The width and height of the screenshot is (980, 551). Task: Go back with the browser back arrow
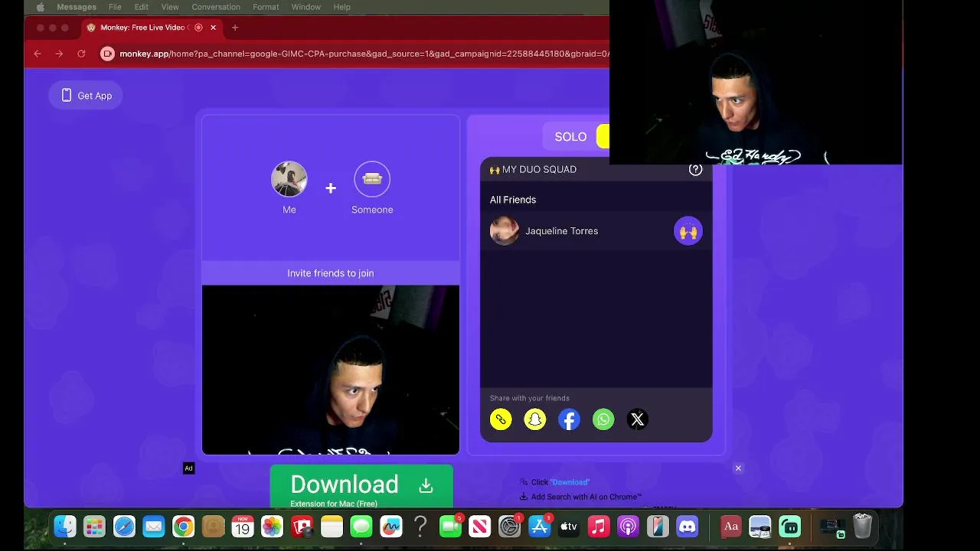tap(38, 54)
